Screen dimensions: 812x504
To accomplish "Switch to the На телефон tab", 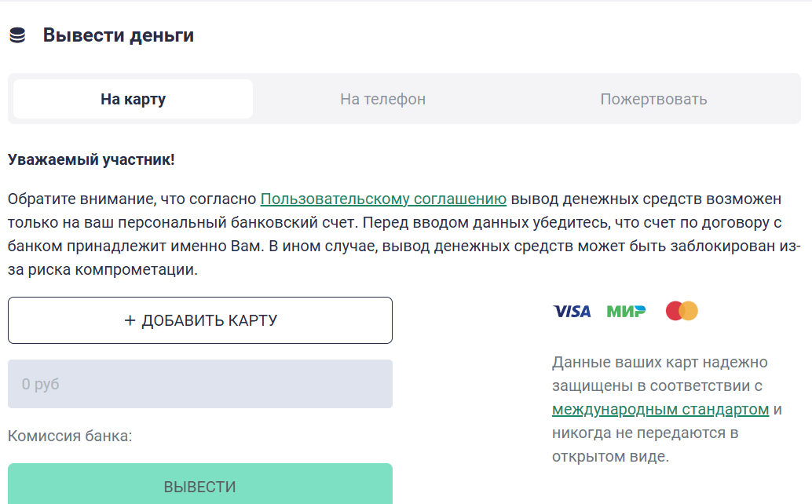I will point(382,99).
